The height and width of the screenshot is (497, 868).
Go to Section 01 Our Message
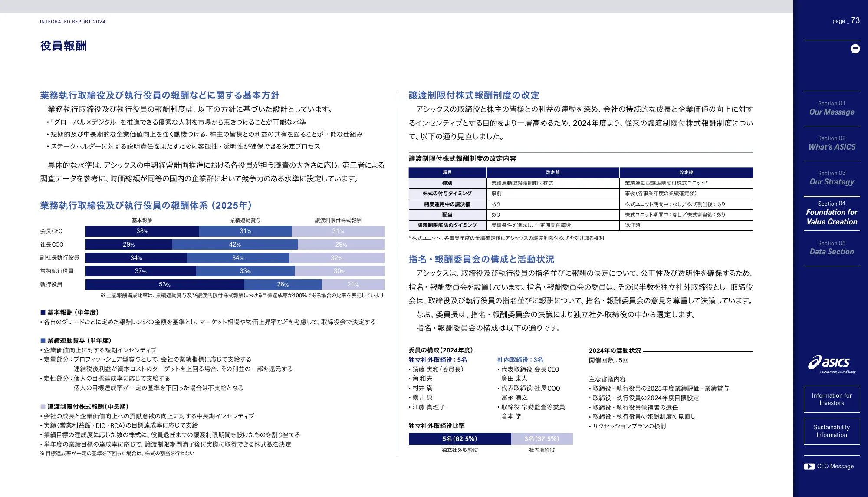click(832, 108)
